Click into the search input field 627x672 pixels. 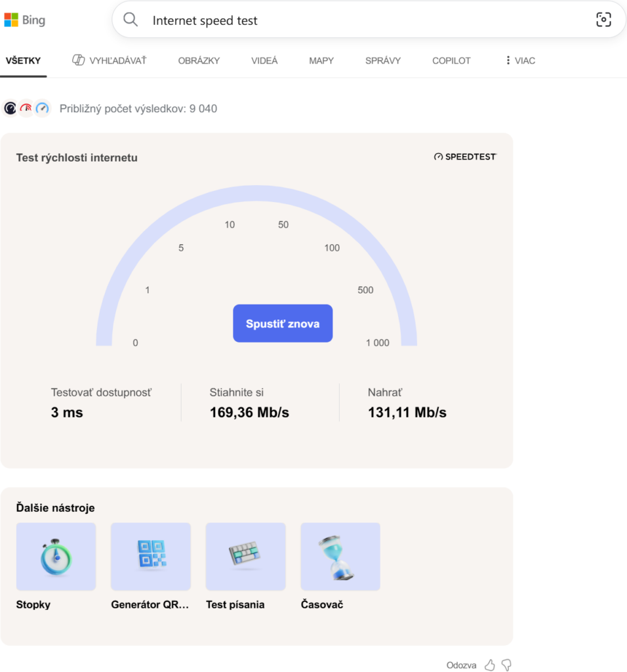(361, 20)
